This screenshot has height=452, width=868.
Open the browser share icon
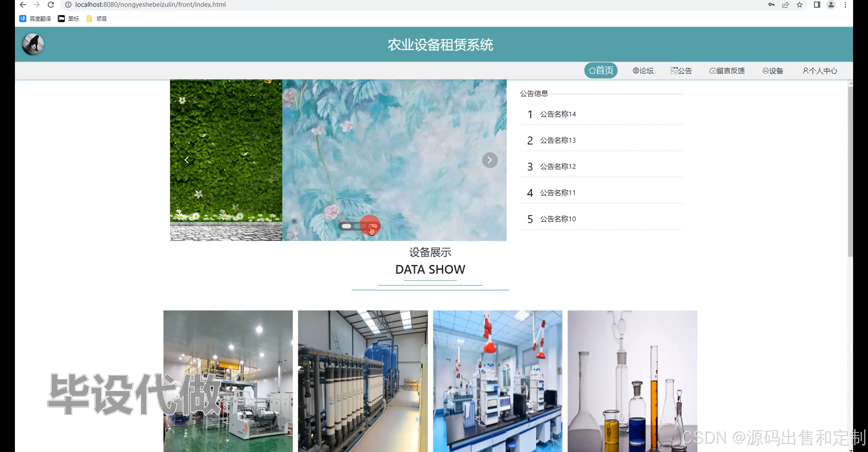click(785, 5)
